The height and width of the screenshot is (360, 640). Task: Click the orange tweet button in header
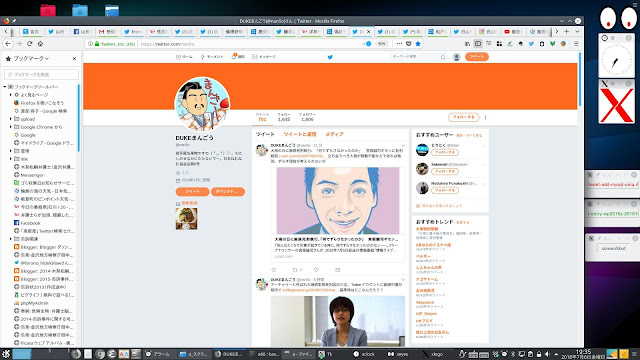click(477, 57)
